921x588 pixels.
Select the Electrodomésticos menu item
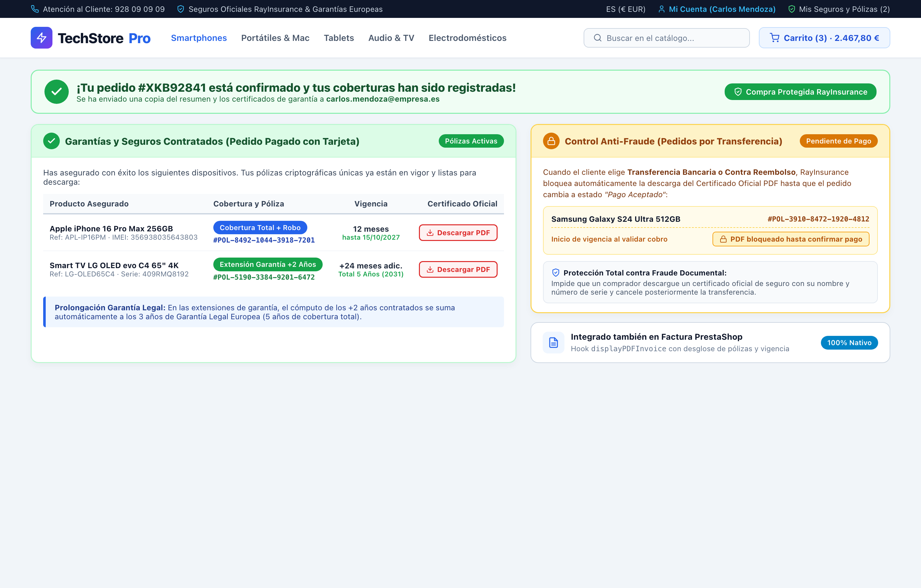468,38
